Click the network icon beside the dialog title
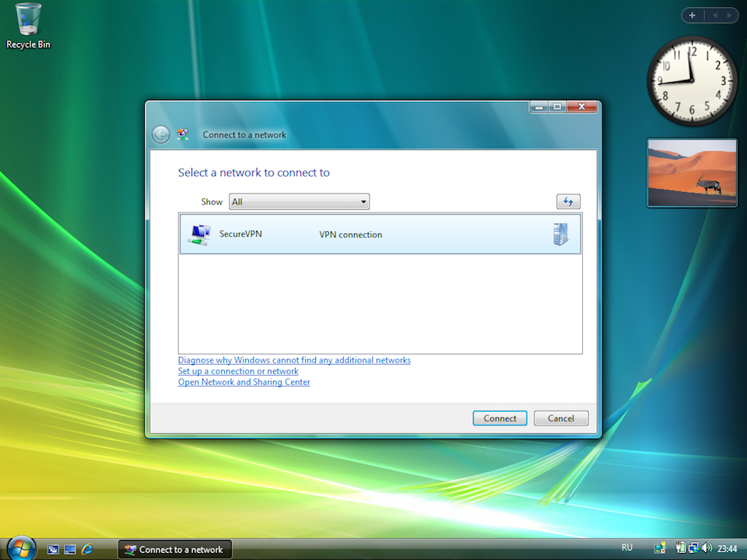This screenshot has width=747, height=560. coord(182,135)
